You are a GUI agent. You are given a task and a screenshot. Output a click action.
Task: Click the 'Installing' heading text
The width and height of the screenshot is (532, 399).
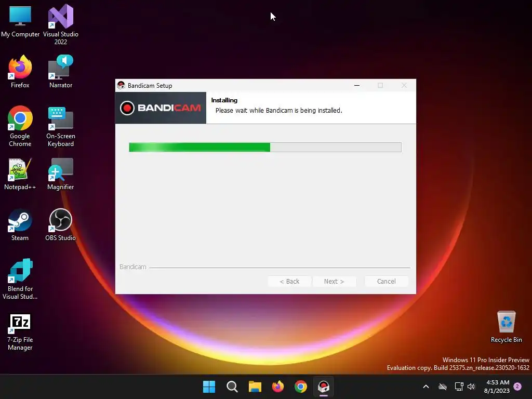point(224,100)
